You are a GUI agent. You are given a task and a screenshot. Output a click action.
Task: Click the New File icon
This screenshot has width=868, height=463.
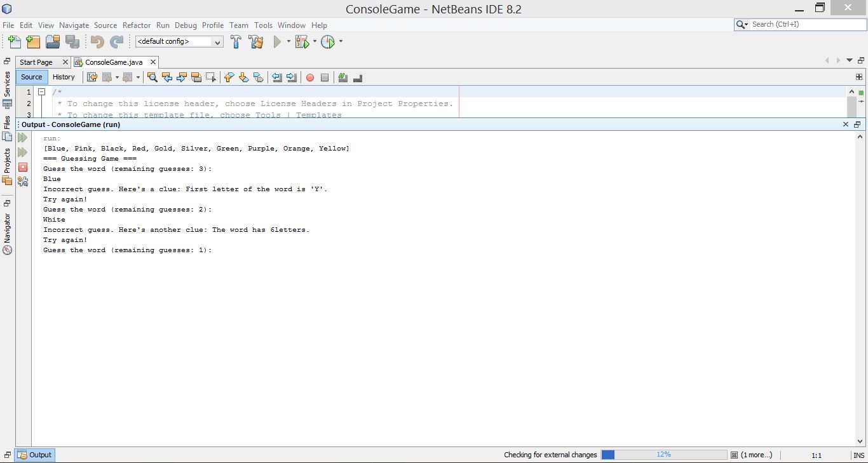pyautogui.click(x=14, y=42)
